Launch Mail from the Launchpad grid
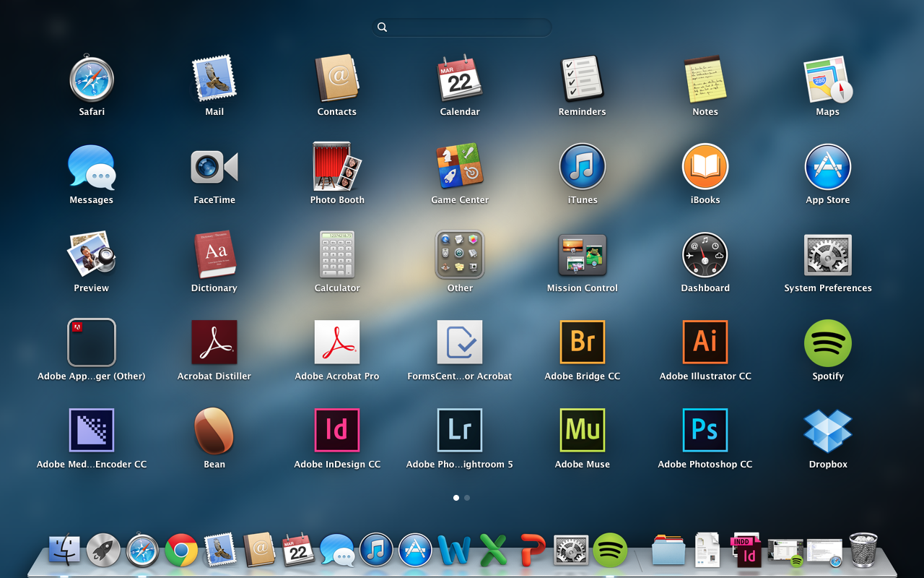The width and height of the screenshot is (924, 578). coord(214,79)
